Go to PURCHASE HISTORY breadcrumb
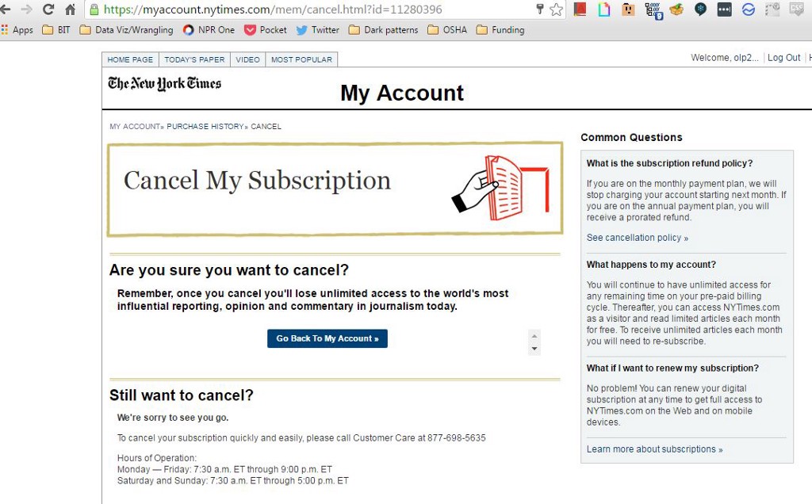Image resolution: width=812 pixels, height=504 pixels. tap(205, 126)
